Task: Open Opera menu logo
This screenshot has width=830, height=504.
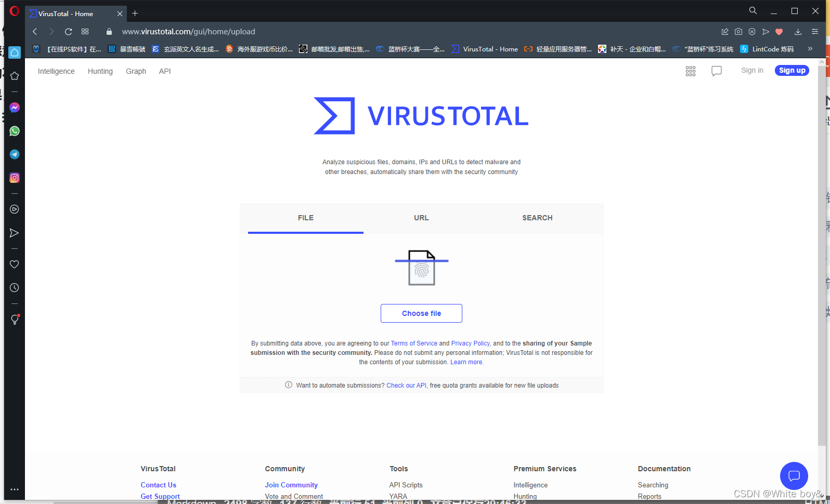Action: coord(14,11)
